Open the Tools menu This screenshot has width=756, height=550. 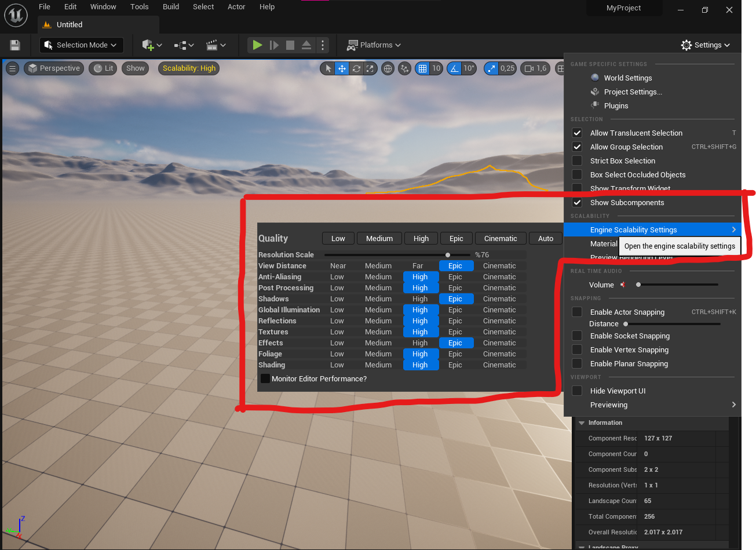pyautogui.click(x=140, y=7)
